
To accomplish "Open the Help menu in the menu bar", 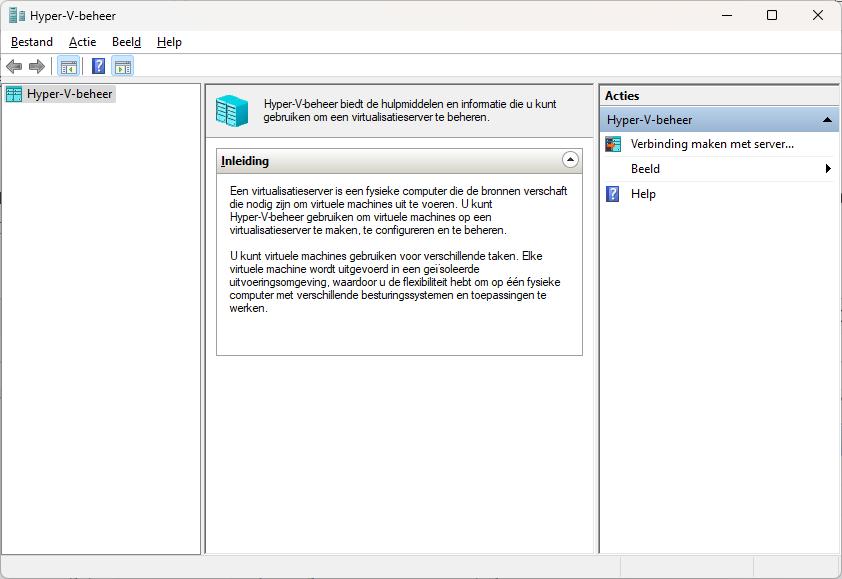I will (169, 42).
